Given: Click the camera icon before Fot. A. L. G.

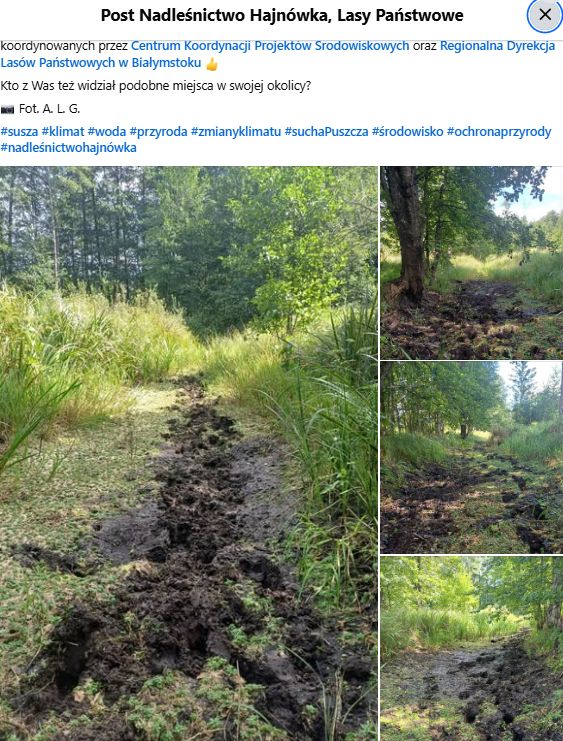Looking at the screenshot, I should [7, 109].
